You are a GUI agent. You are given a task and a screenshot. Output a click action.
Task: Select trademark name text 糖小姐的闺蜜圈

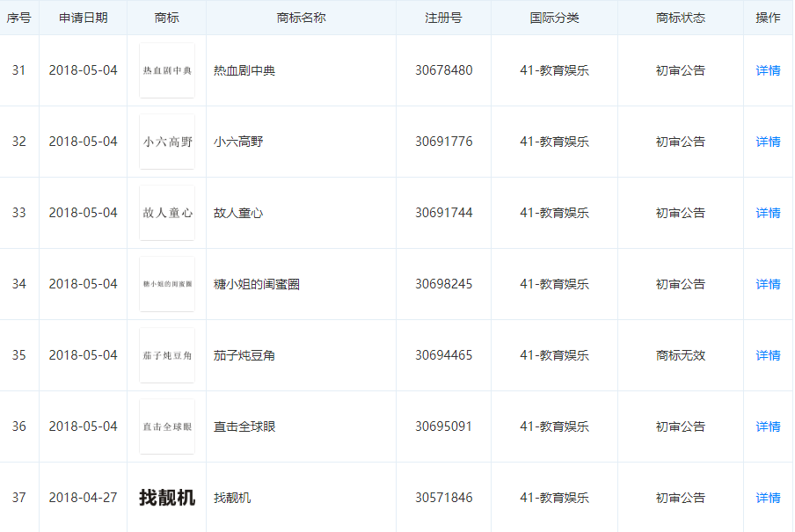coord(257,284)
